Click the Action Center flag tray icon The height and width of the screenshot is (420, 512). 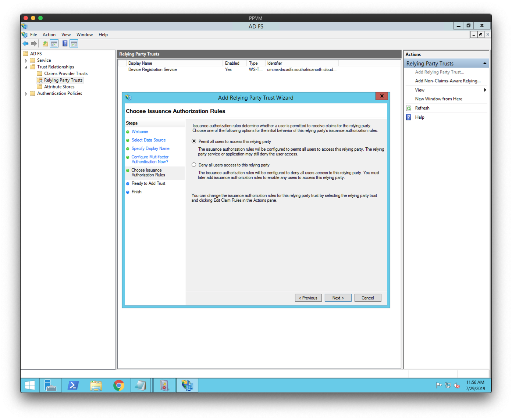click(x=439, y=385)
